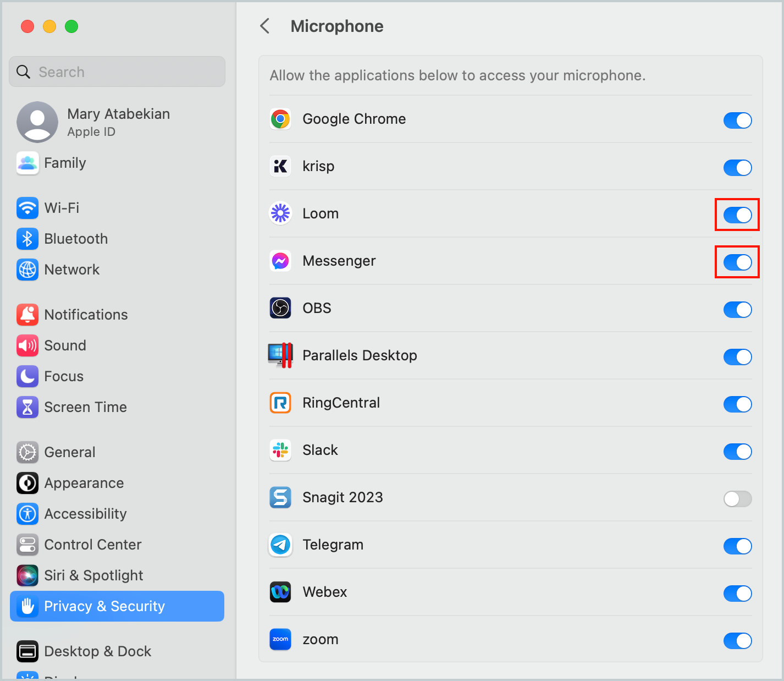Toggle microphone access for Messenger
This screenshot has width=784, height=681.
[737, 262]
